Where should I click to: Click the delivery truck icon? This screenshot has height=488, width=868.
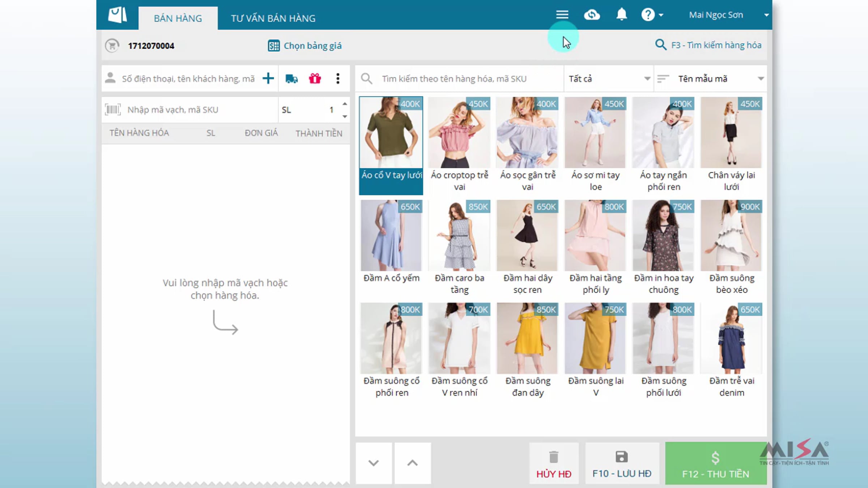click(x=292, y=78)
